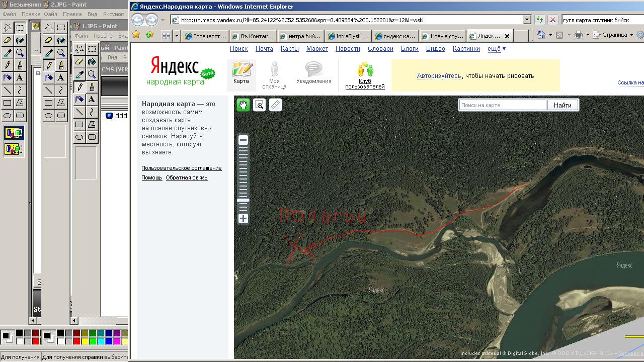The height and width of the screenshot is (362, 644).
Task: Select the hand pan tool on the map
Action: (243, 105)
